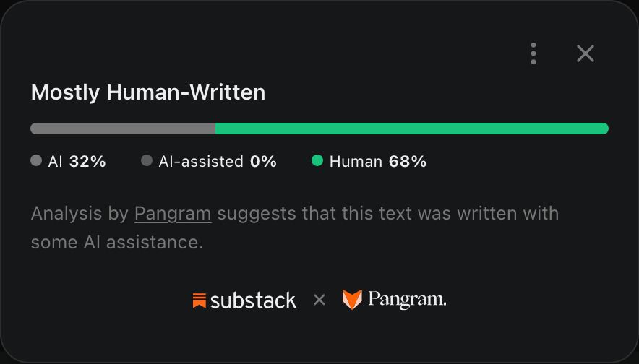Click the AI-assisted legend dot
Image resolution: width=639 pixels, height=364 pixels.
(146, 160)
